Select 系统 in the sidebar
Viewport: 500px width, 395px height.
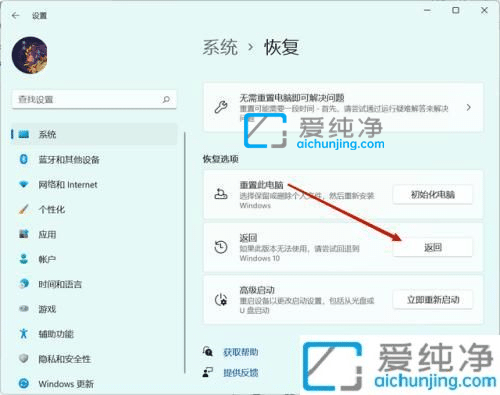94,134
